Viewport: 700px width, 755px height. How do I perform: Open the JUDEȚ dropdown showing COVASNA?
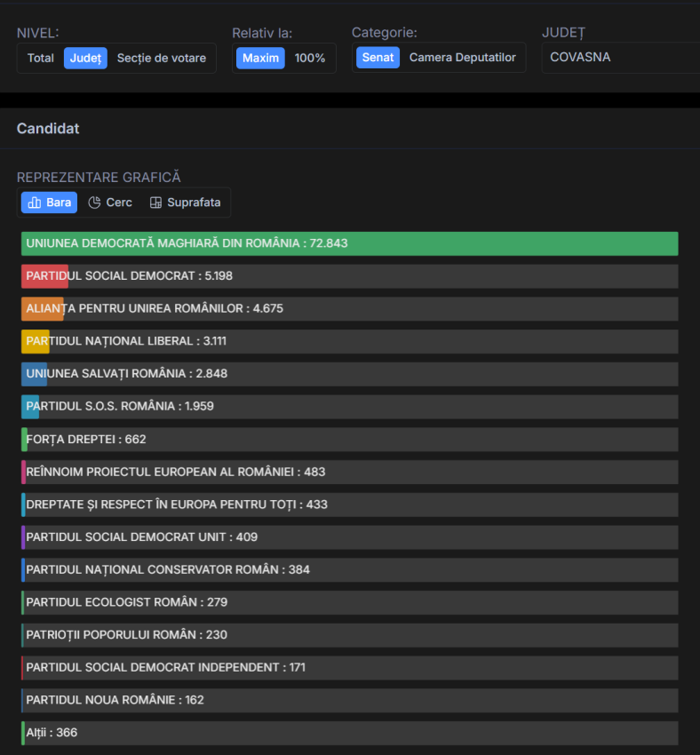click(621, 58)
